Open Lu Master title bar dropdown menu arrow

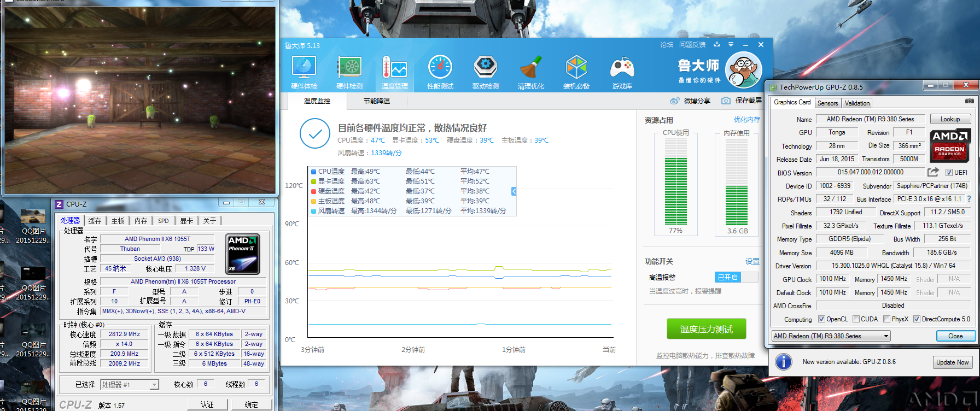coord(731,44)
